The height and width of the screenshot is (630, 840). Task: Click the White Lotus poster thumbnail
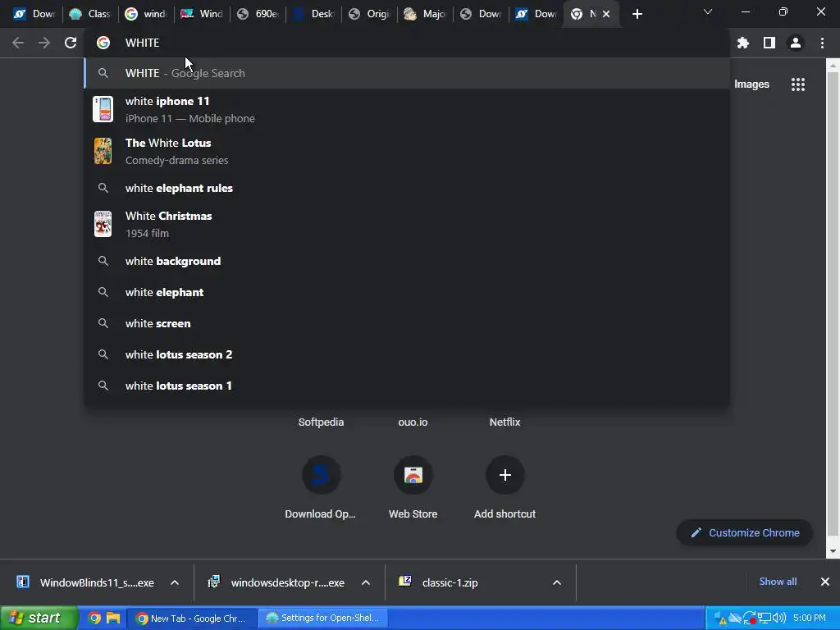pyautogui.click(x=103, y=151)
